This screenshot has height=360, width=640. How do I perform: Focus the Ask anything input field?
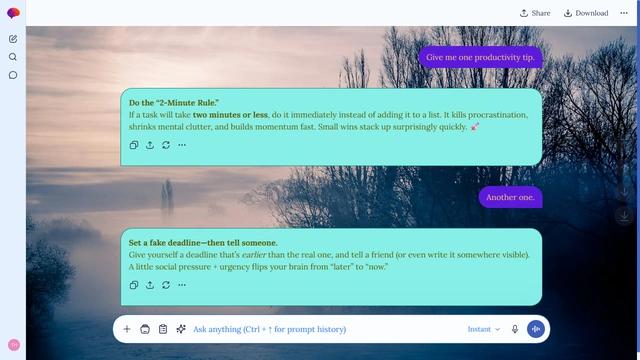(x=327, y=329)
